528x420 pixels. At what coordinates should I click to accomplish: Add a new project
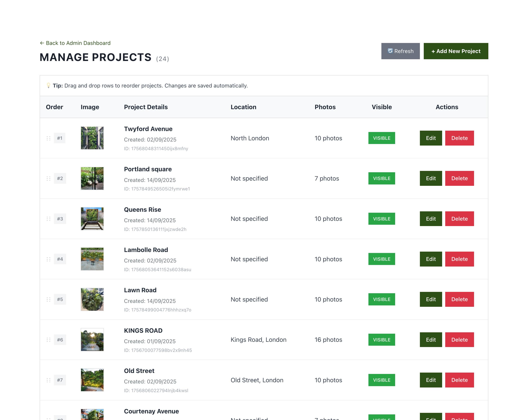(x=455, y=51)
